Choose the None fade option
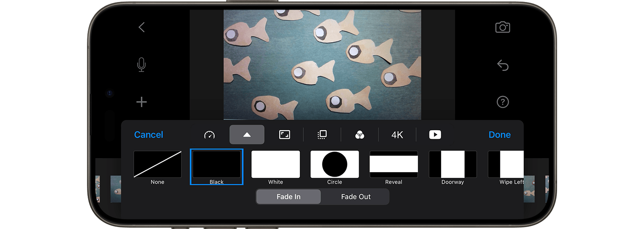644x229 pixels. tap(157, 167)
